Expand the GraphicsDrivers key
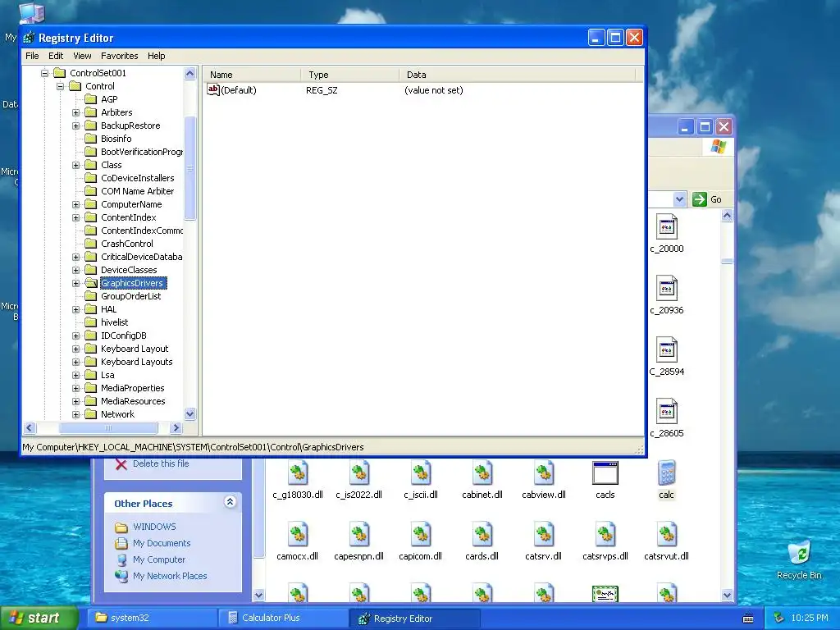Viewport: 840px width, 630px height. (76, 283)
